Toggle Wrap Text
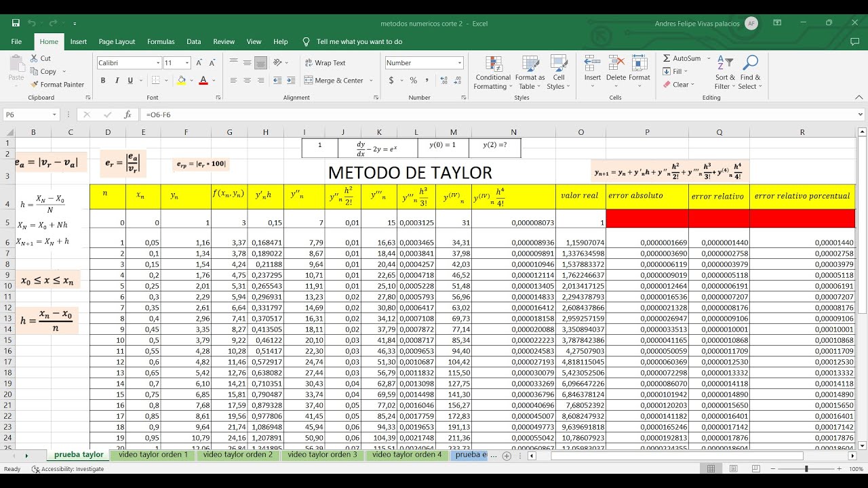The height and width of the screenshot is (488, 868). pos(325,63)
